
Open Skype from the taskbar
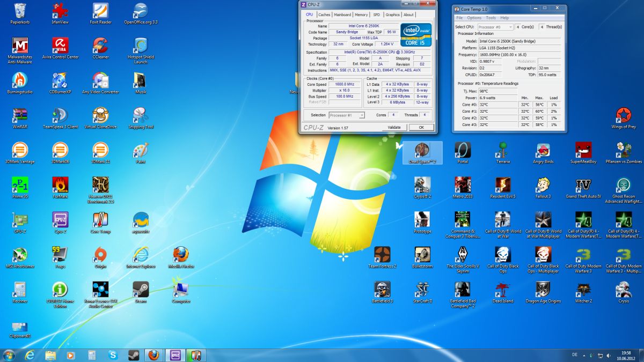pyautogui.click(x=113, y=355)
